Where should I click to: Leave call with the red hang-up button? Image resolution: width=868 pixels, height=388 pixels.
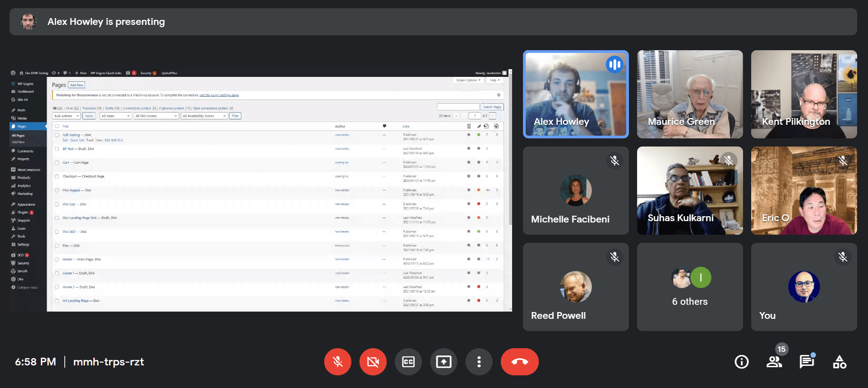tap(520, 362)
